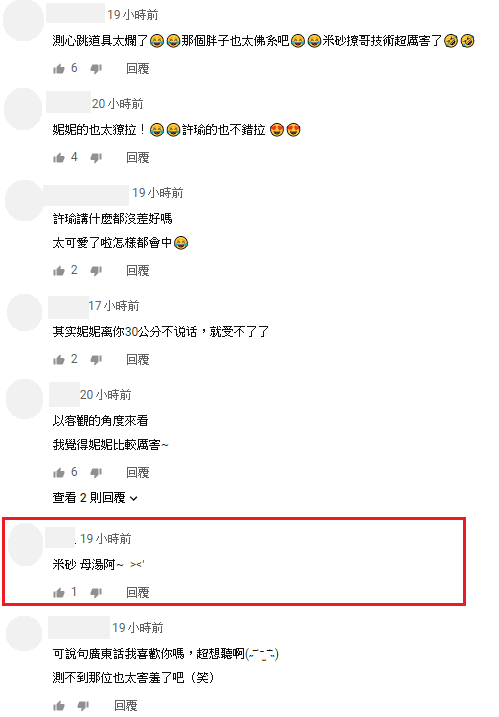Like the comment 許瑜講什麼都沒差好嗎
Viewport: 499px width, 717px height.
tap(59, 271)
